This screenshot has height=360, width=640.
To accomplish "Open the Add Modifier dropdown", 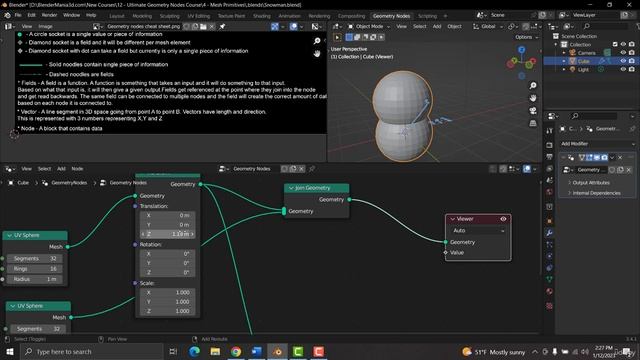I will pyautogui.click(x=598, y=144).
